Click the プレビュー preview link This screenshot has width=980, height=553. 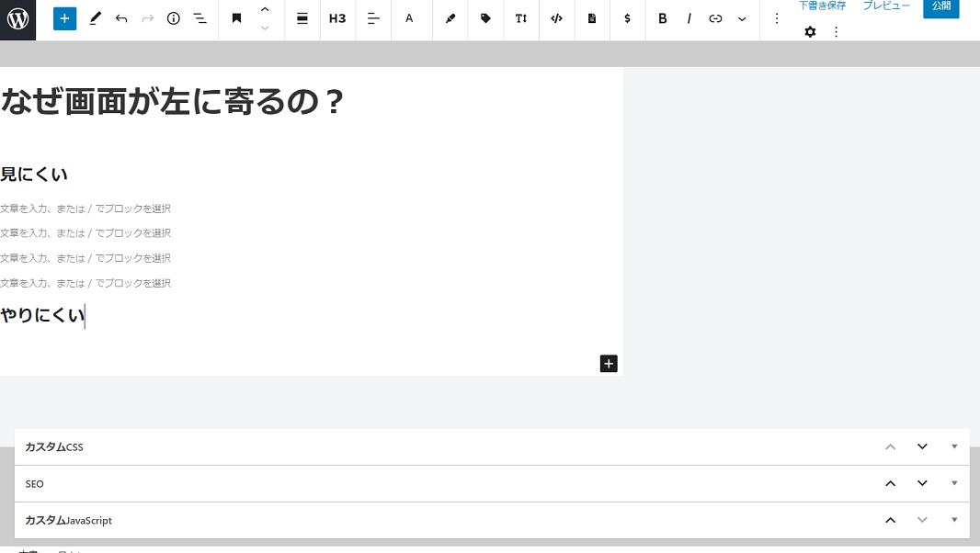coord(886,6)
